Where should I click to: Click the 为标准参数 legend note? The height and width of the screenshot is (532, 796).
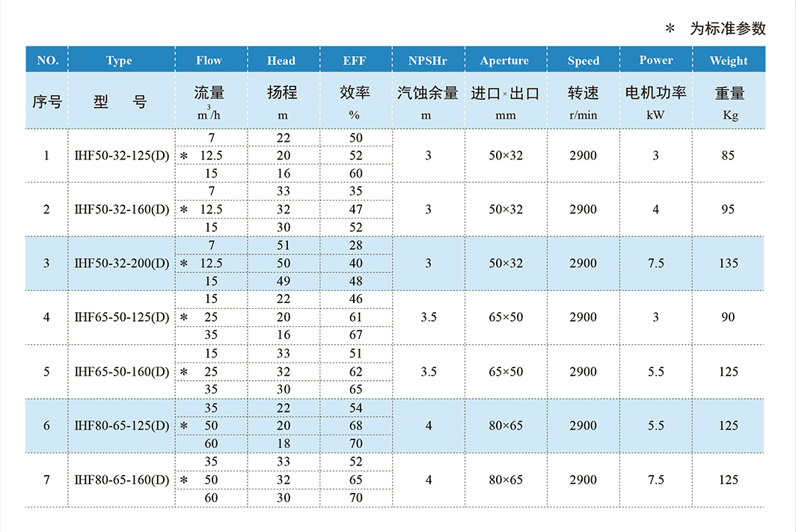coord(726,28)
